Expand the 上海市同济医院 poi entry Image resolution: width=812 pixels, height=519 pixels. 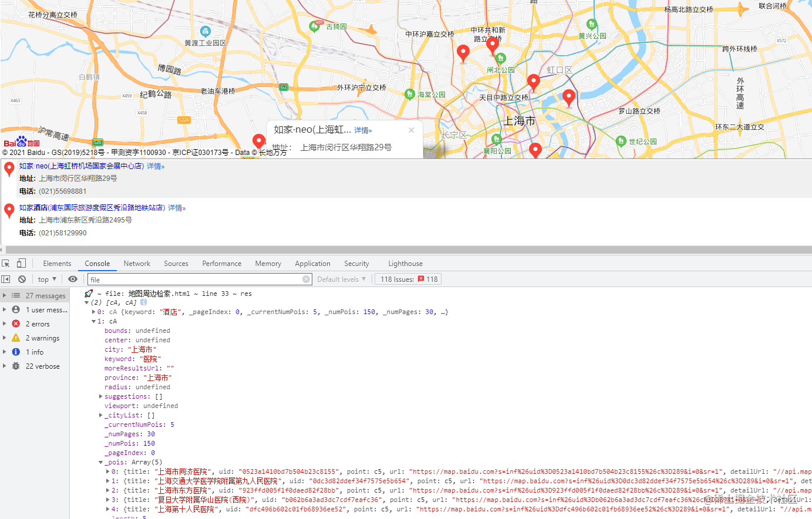(x=108, y=472)
